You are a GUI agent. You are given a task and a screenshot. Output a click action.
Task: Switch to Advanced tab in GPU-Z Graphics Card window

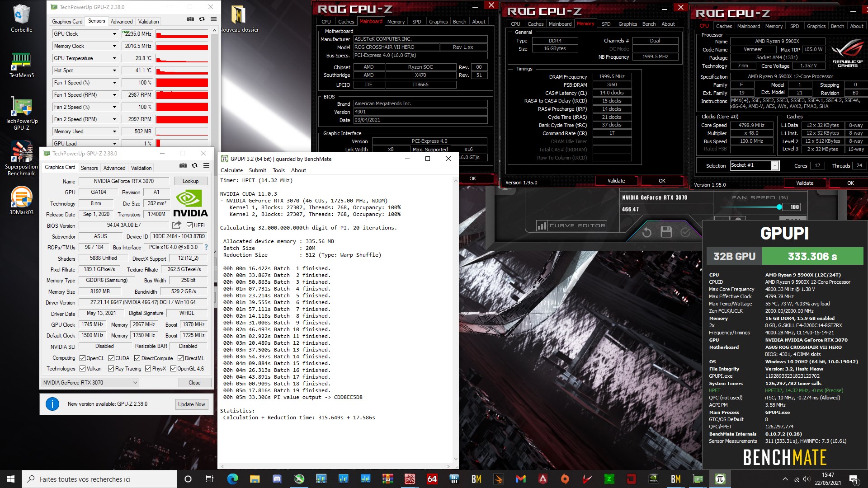pyautogui.click(x=114, y=168)
